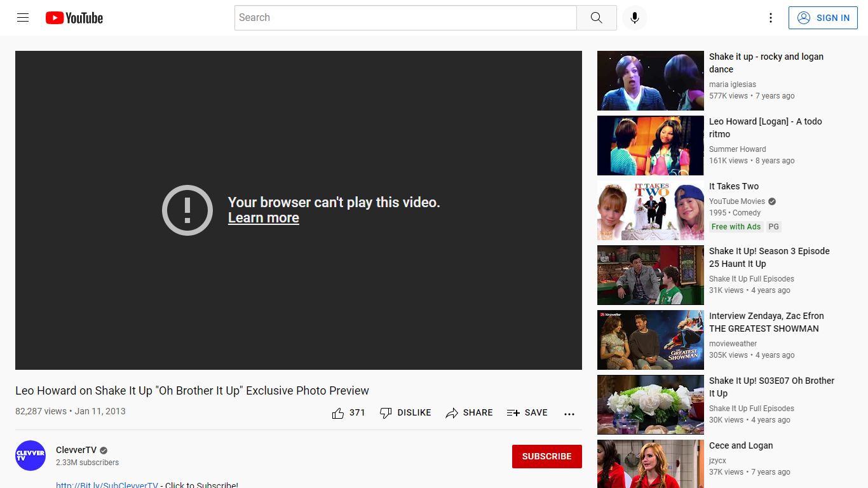Click the '2.33M subscribers' text
The width and height of the screenshot is (868, 488).
[87, 463]
